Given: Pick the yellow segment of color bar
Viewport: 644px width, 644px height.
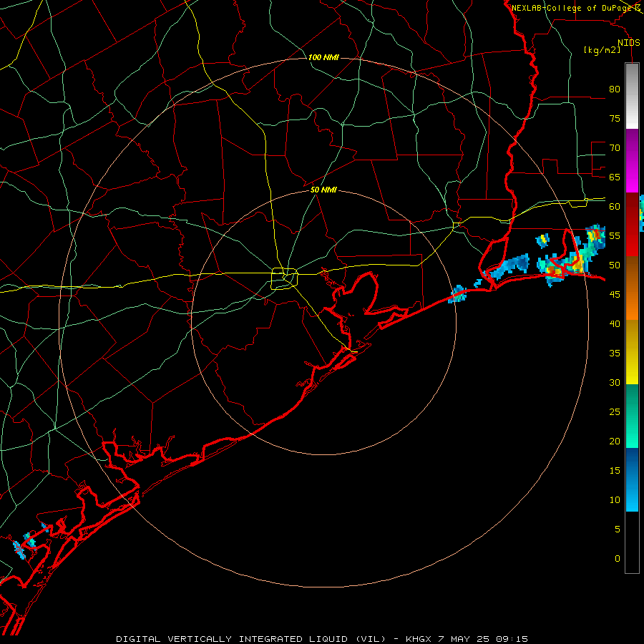Looking at the screenshot, I should click(632, 352).
